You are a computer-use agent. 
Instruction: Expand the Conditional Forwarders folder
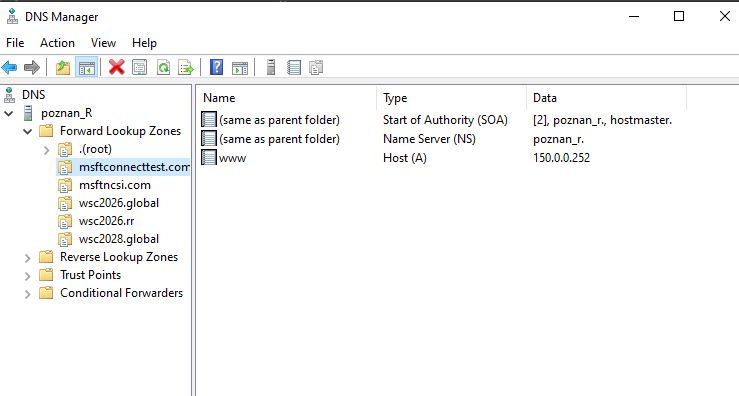(x=27, y=294)
